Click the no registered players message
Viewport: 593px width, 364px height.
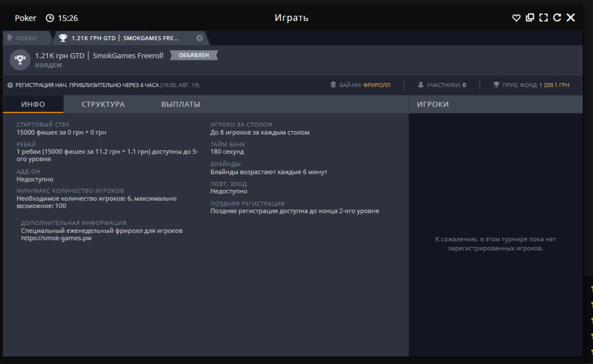495,244
